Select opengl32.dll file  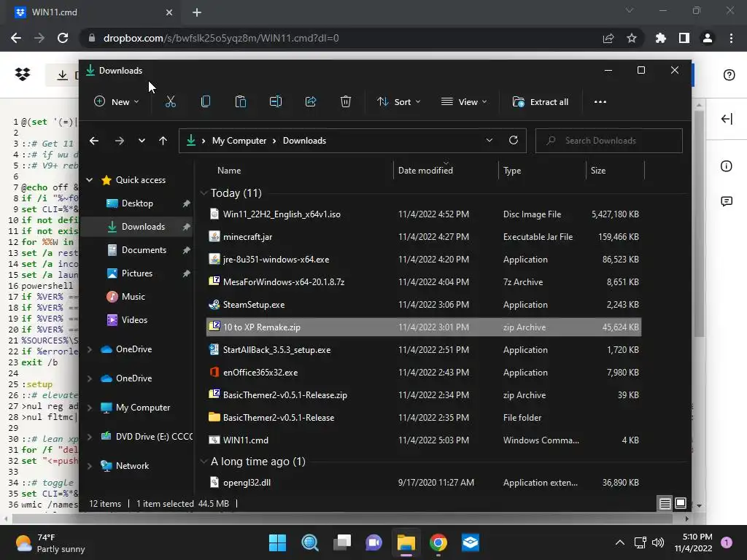pyautogui.click(x=424, y=483)
